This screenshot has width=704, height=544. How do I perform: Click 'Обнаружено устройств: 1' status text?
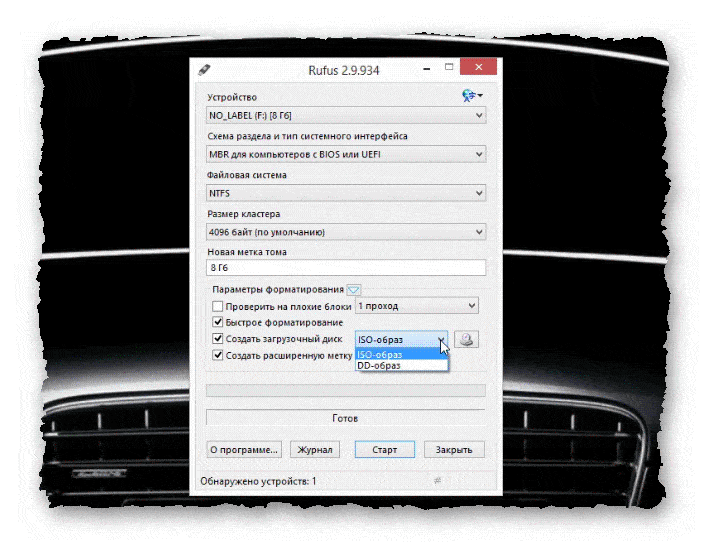(x=258, y=481)
